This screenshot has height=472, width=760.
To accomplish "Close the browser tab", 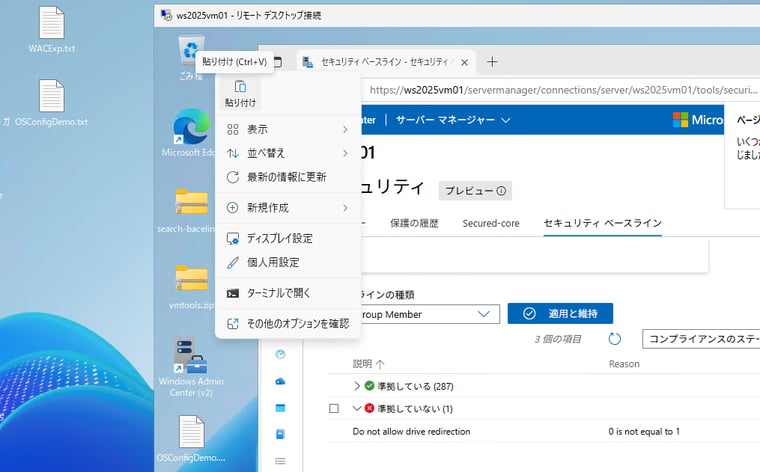I will coord(464,62).
